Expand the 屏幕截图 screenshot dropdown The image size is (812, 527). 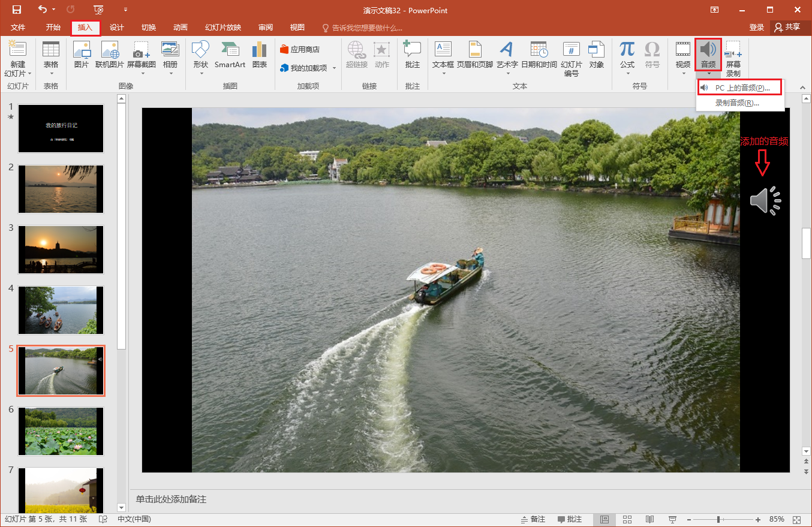(143, 74)
